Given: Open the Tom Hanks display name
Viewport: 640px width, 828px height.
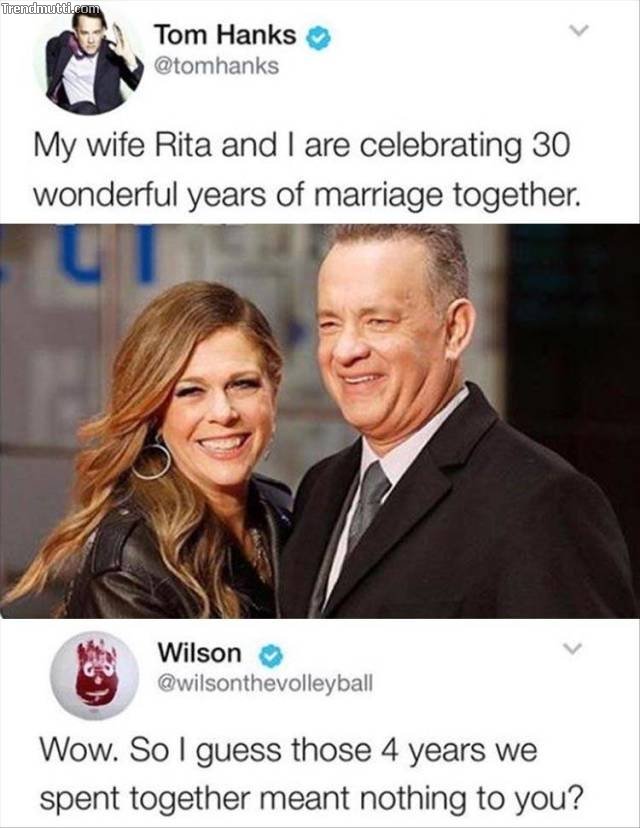Looking at the screenshot, I should tap(225, 36).
